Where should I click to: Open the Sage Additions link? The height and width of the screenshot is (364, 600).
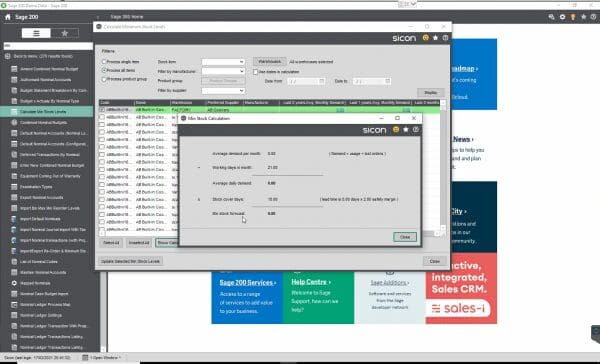pyautogui.click(x=390, y=282)
